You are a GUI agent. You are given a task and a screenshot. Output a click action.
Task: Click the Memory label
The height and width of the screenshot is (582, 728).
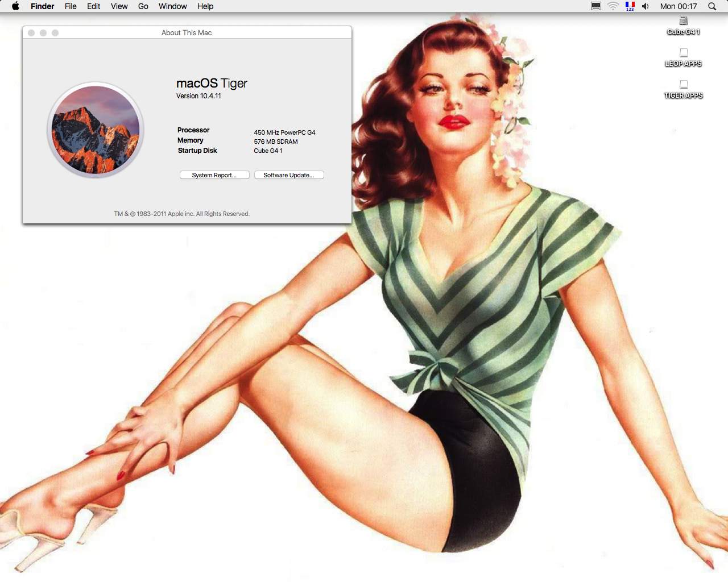[191, 140]
